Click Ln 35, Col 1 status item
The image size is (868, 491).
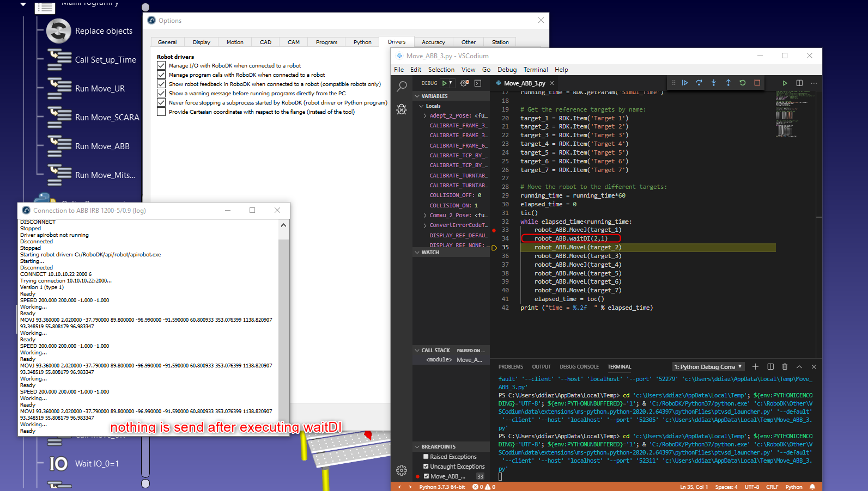(x=694, y=487)
